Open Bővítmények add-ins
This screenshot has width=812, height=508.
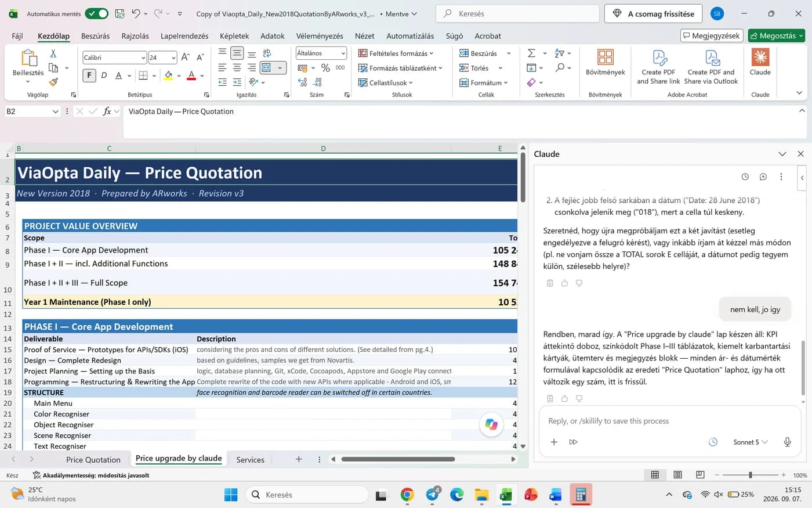click(605, 63)
